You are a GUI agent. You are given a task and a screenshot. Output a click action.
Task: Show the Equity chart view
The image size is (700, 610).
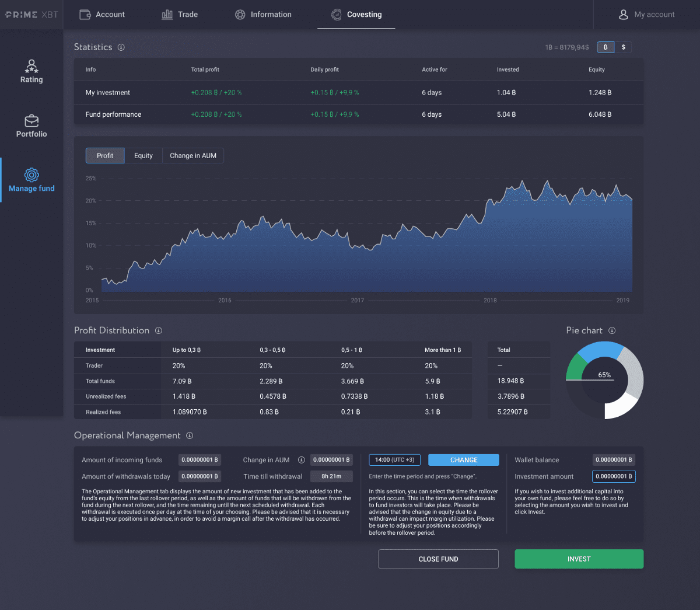(143, 156)
